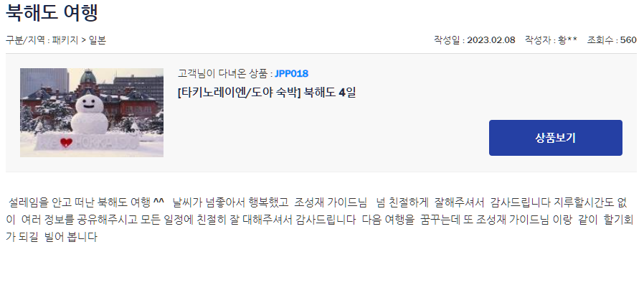
Task: Click the 패키지 category text
Action: click(x=65, y=40)
